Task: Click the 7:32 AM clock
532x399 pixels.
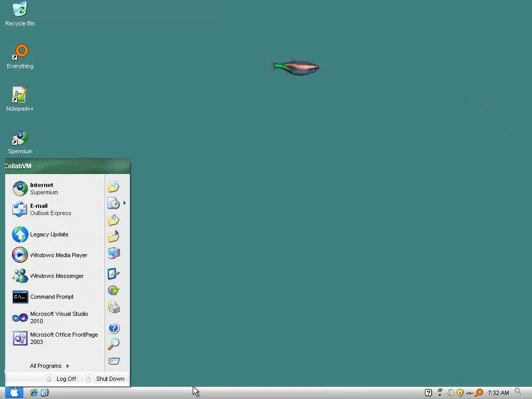Action: click(x=498, y=393)
